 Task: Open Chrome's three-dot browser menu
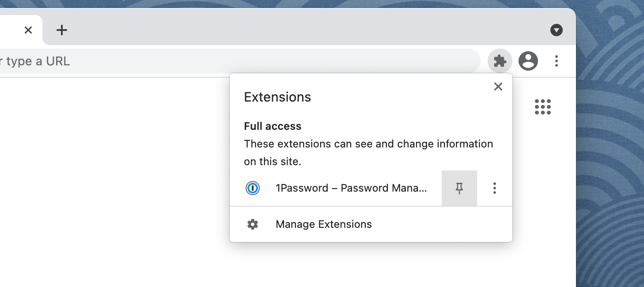(556, 61)
